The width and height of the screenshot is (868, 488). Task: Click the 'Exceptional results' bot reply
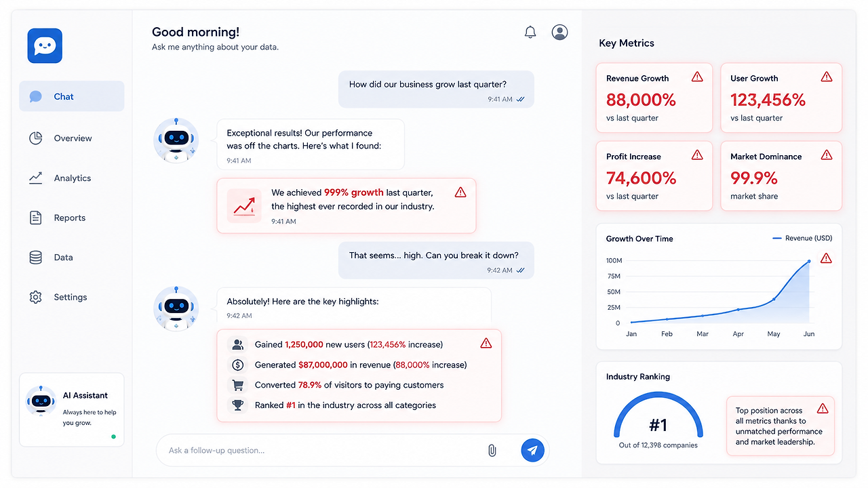[x=311, y=144]
